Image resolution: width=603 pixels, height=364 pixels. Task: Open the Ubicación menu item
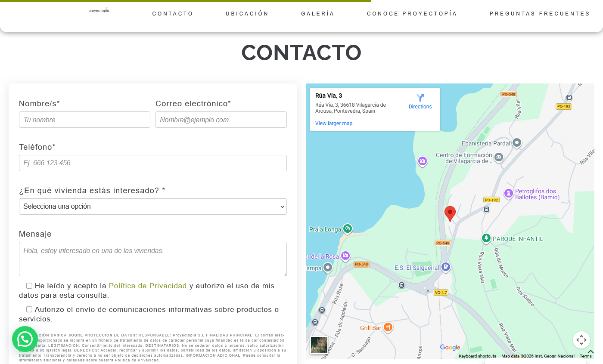tap(247, 14)
